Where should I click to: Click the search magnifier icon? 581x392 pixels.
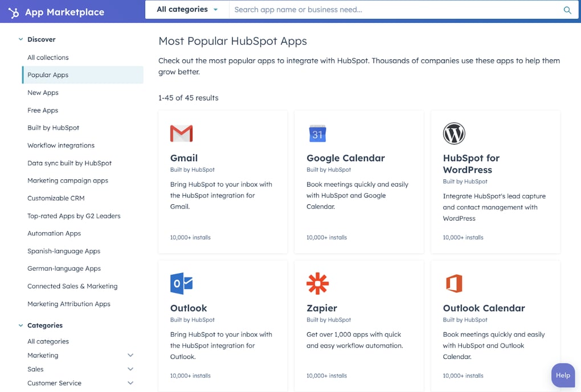(567, 10)
